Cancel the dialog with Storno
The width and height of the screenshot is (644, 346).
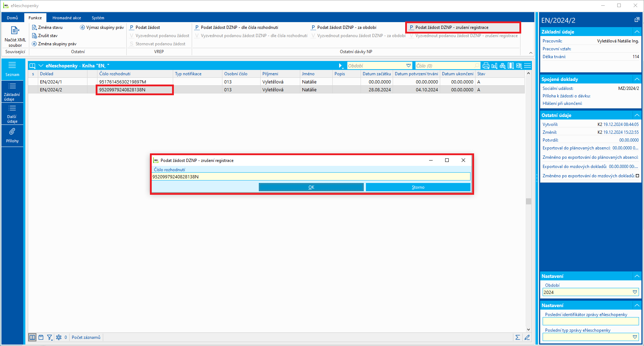click(418, 187)
